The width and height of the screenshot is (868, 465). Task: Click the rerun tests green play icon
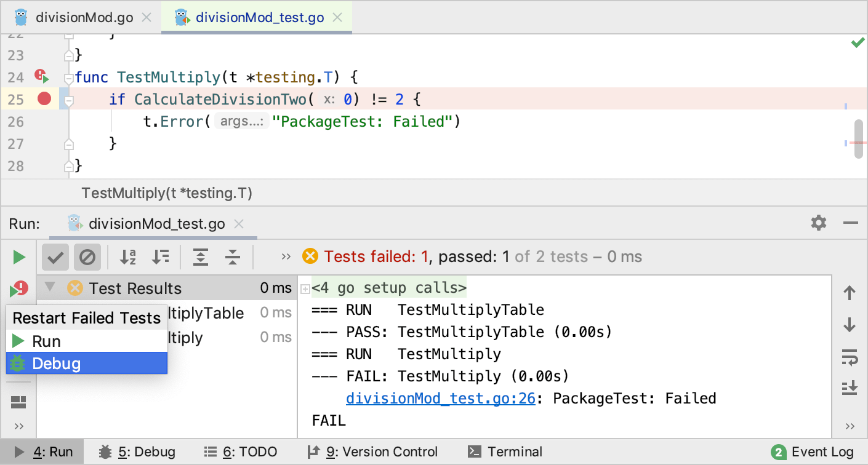tap(19, 257)
